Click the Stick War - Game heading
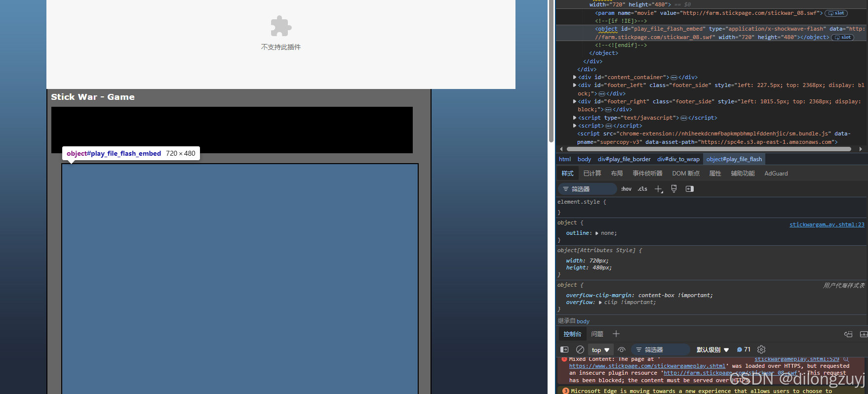The width and height of the screenshot is (868, 394). coord(93,97)
